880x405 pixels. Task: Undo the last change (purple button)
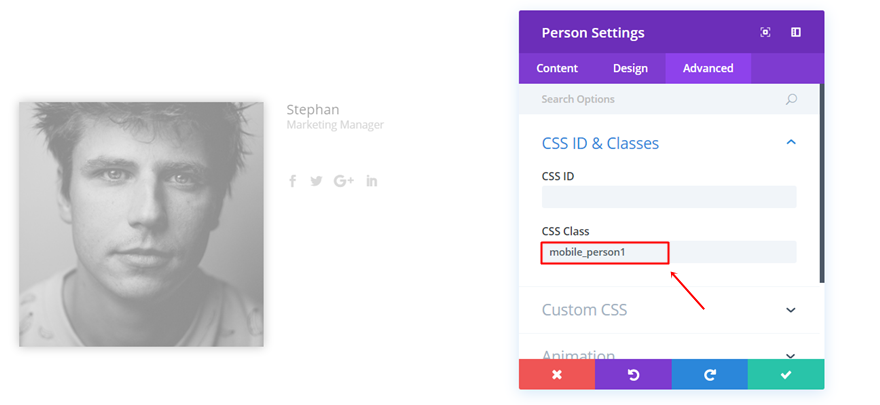633,374
